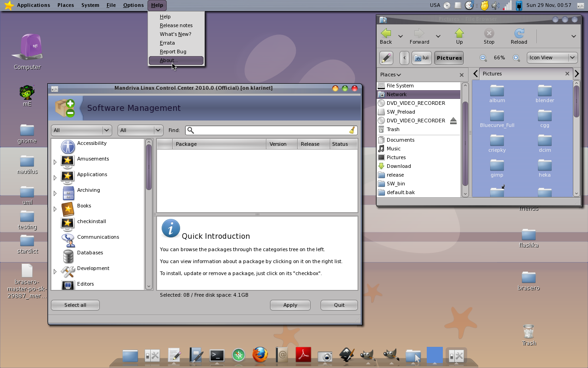Click the Back arrow in File Browser
The width and height of the screenshot is (588, 368).
click(386, 36)
